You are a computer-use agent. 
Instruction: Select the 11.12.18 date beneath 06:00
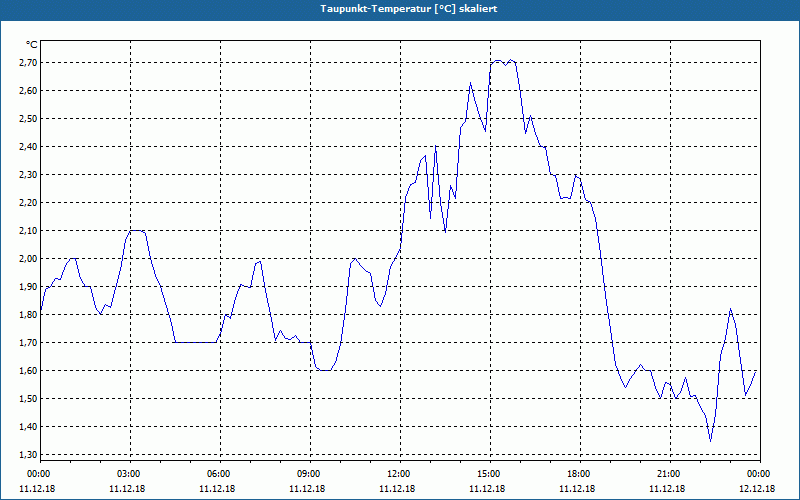(x=217, y=489)
